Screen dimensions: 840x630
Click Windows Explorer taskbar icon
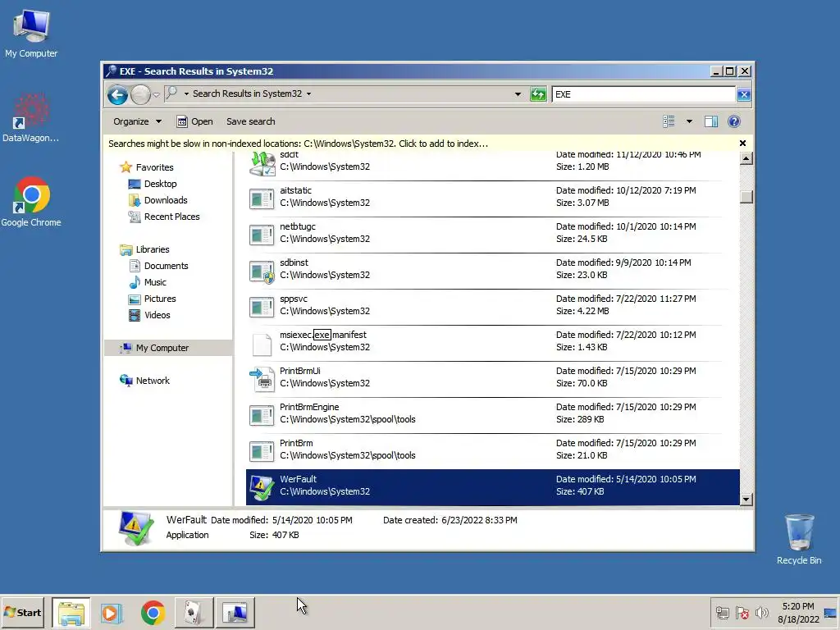[x=71, y=613]
